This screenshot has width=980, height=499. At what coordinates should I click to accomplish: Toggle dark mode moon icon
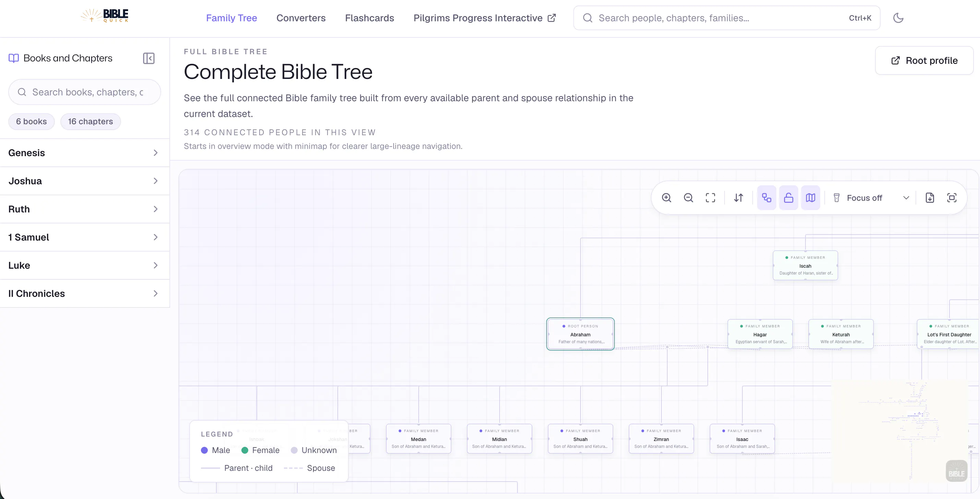click(x=898, y=18)
